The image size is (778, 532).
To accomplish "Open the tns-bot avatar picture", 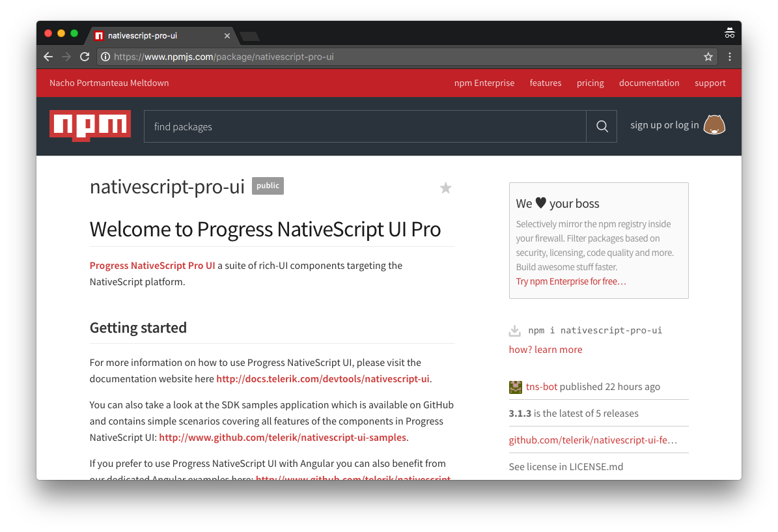I will click(x=515, y=387).
